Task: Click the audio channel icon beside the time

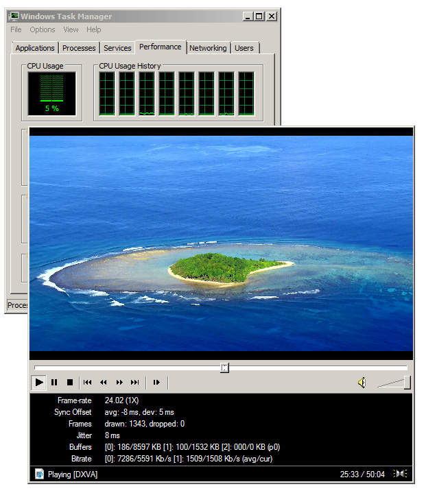Action: (x=401, y=474)
